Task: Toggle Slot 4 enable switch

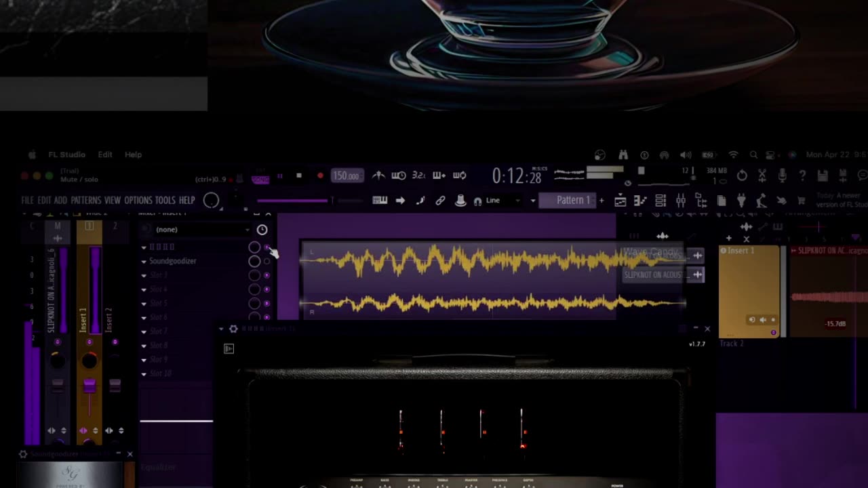Action: [267, 290]
